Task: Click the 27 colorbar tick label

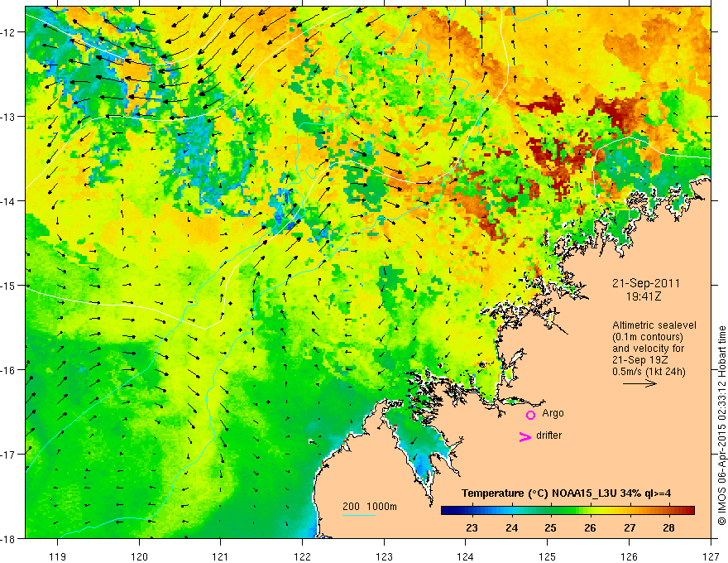Action: (630, 528)
